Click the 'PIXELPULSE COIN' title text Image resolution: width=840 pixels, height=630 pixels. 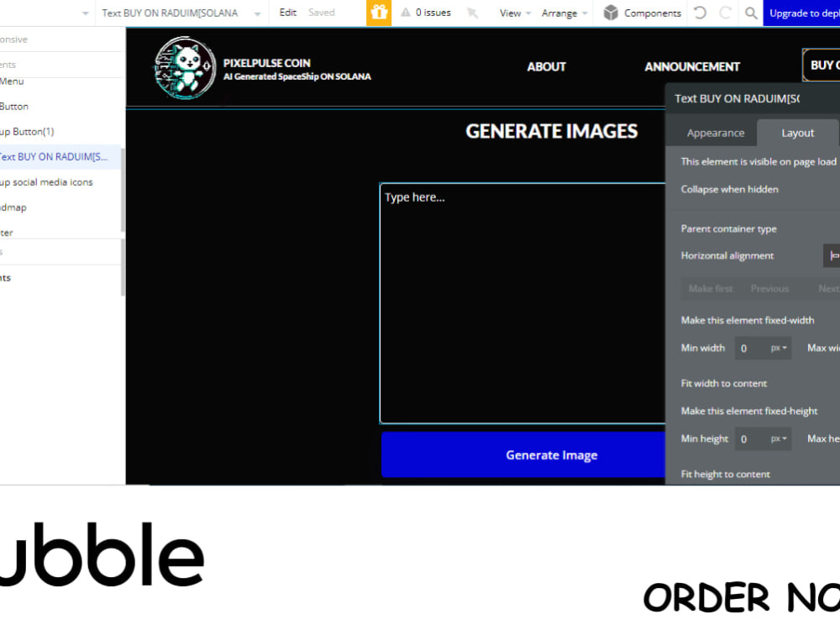pyautogui.click(x=267, y=63)
